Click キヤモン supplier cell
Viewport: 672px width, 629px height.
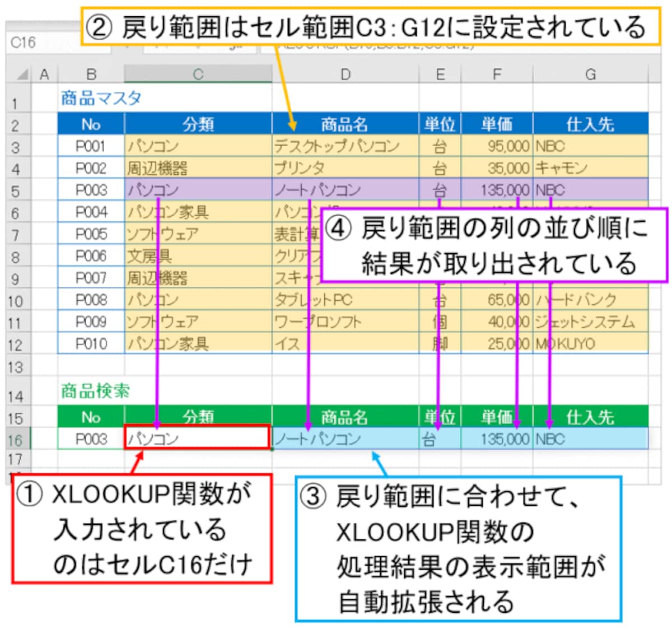591,168
